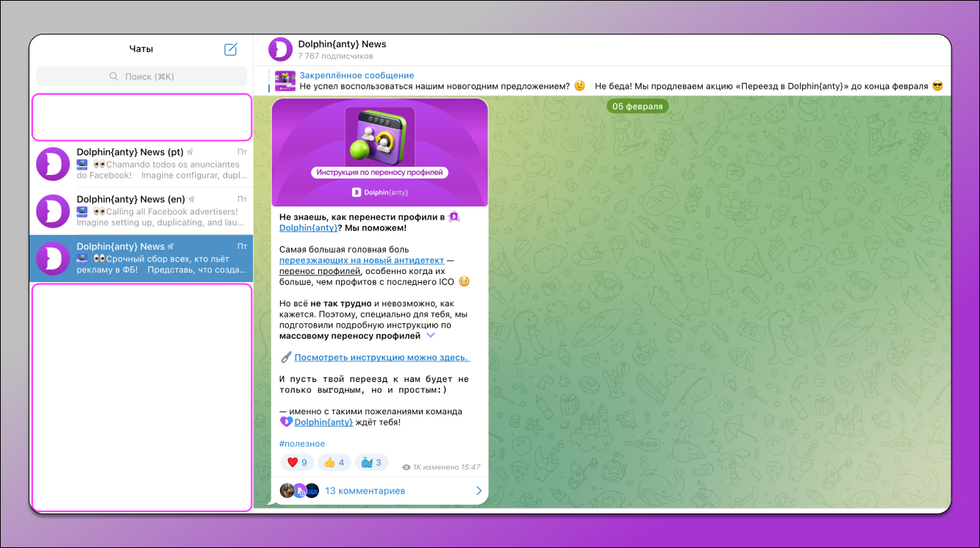This screenshot has width=980, height=548.
Task: Click the Dolphin{anty} News channel avatar
Action: click(282, 48)
